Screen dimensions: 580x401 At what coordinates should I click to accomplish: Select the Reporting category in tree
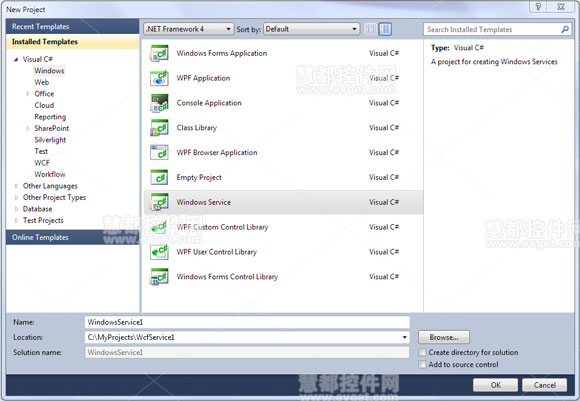50,117
